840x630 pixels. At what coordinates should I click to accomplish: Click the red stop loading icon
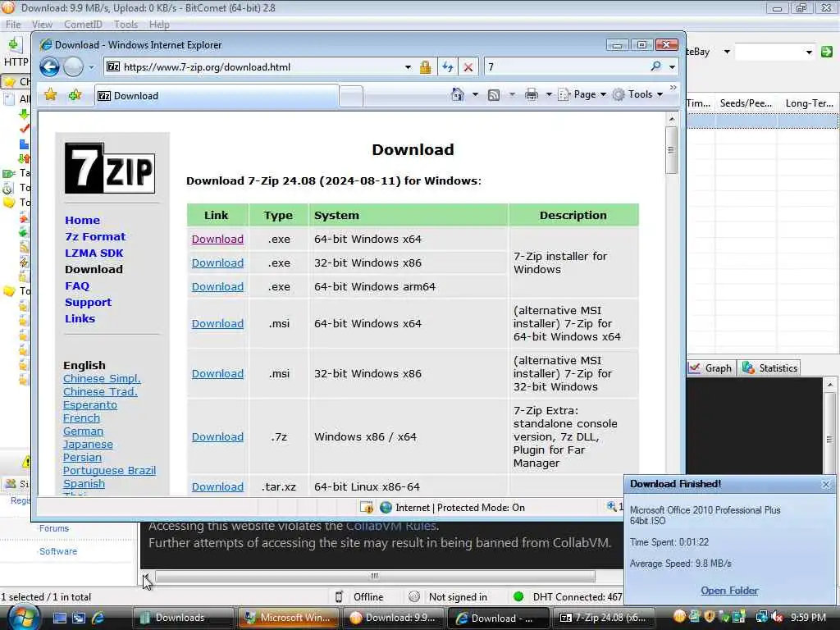click(468, 67)
